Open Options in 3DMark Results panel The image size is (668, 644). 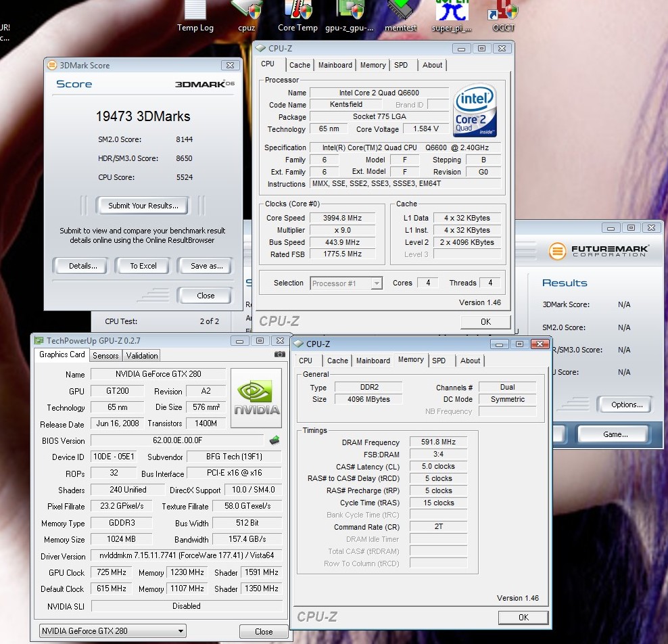[626, 405]
